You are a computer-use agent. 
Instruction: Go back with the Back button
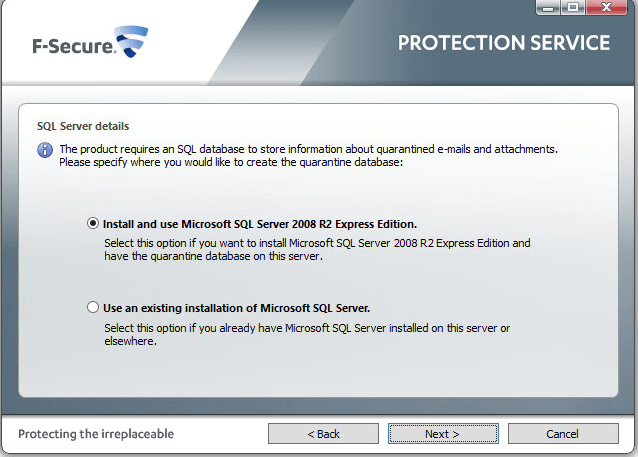(x=322, y=434)
